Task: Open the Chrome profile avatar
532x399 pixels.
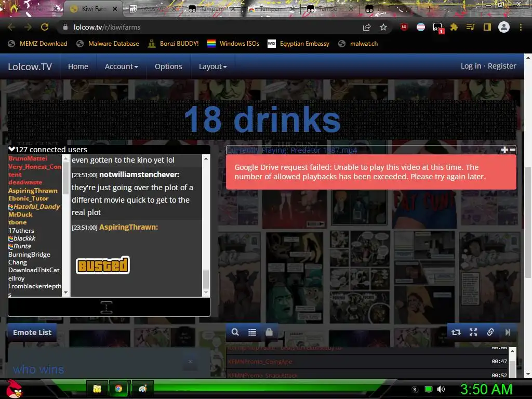Action: (x=504, y=27)
